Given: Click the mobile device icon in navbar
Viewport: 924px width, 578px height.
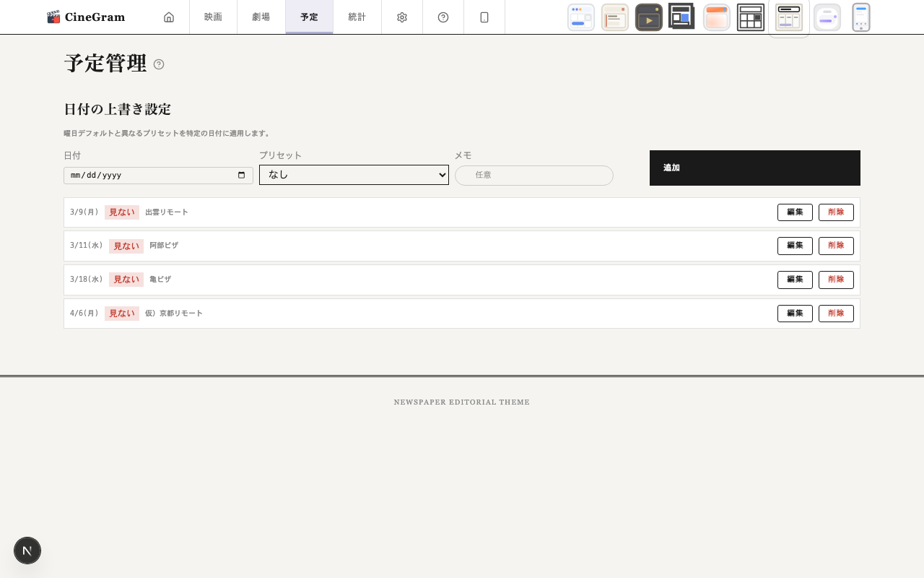Looking at the screenshot, I should coord(484,17).
